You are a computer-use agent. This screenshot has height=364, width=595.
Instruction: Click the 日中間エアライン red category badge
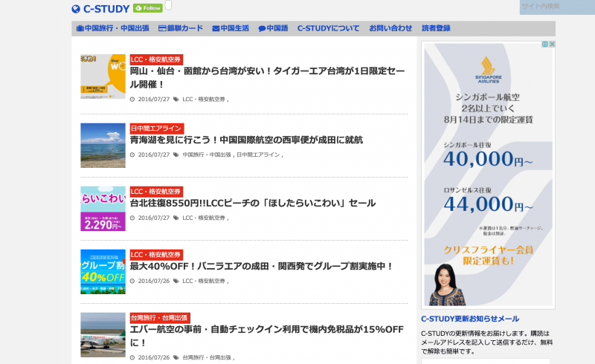[157, 129]
